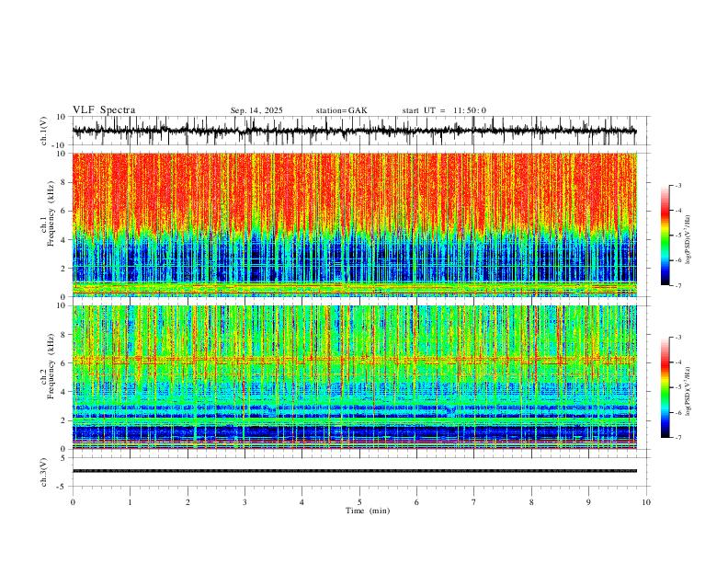The image size is (728, 563).
Task: Click the -7 label on ch.1 color bar
Action: [x=677, y=286]
